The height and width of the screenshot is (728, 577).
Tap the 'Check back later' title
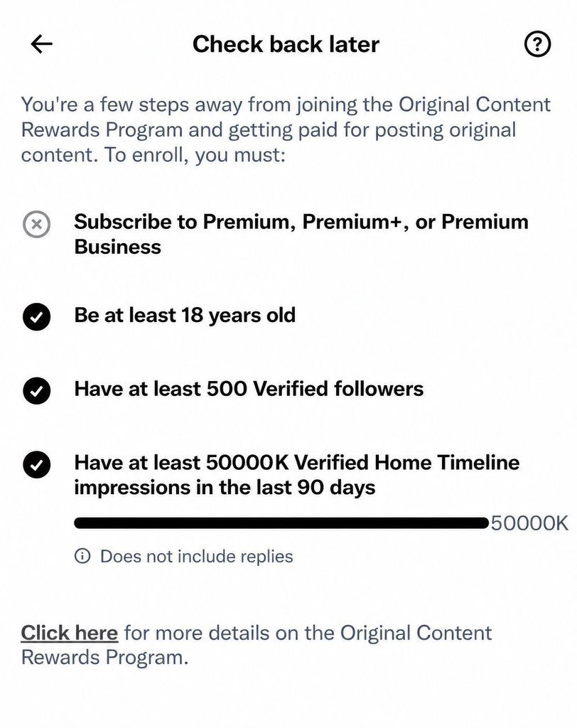[286, 44]
